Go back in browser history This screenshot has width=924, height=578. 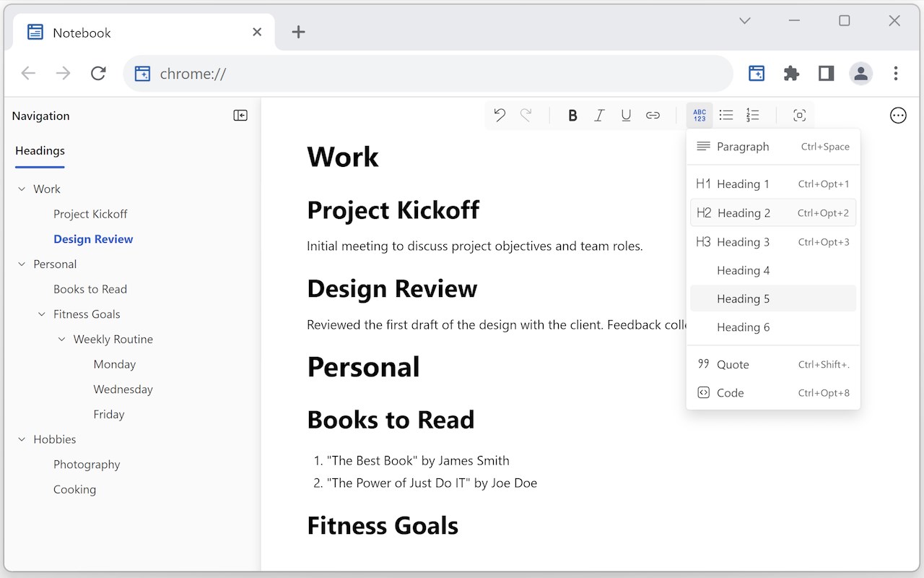(x=28, y=73)
